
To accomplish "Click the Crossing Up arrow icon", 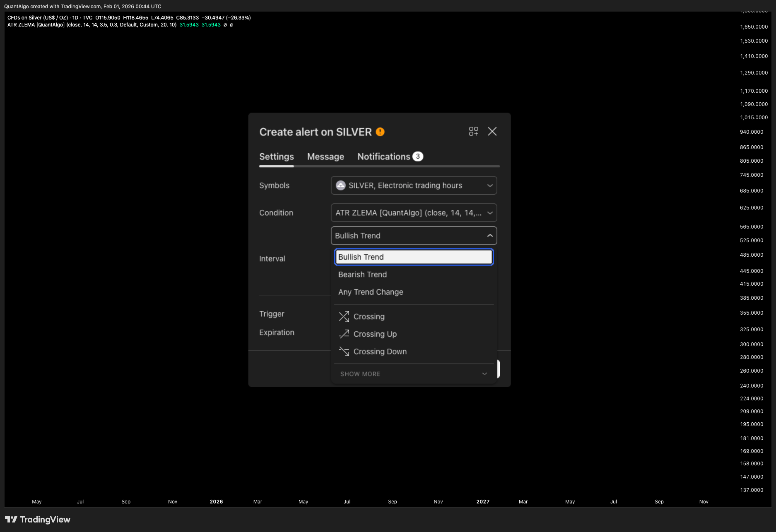I will pyautogui.click(x=344, y=334).
